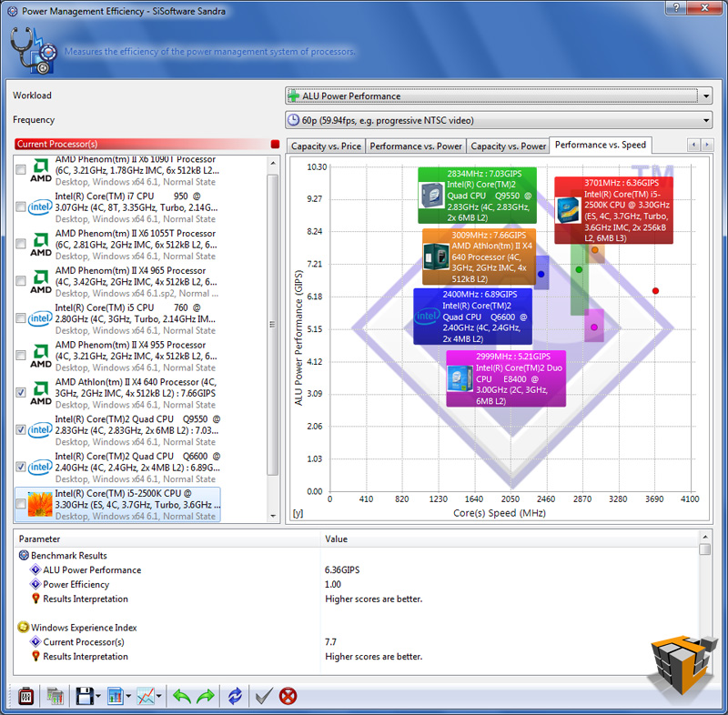Screen dimensions: 728x715
Task: Click the magenta E8400 data point
Action: 594,327
